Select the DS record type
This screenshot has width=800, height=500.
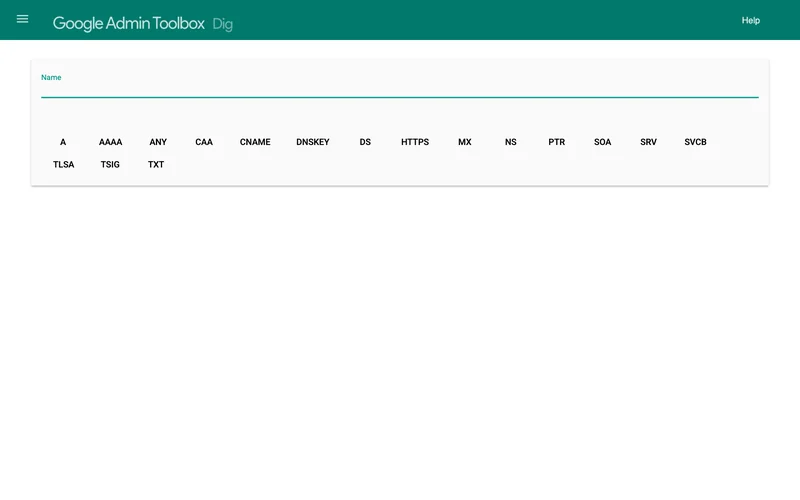pos(365,142)
